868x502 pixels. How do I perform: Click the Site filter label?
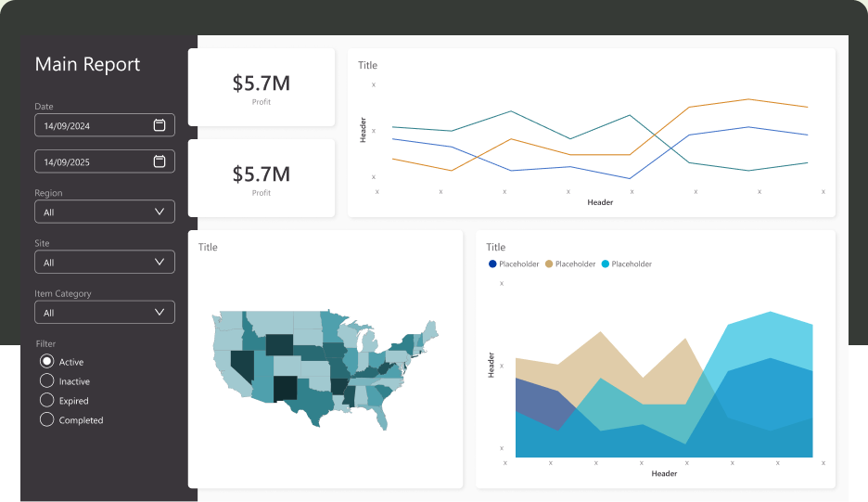click(42, 243)
